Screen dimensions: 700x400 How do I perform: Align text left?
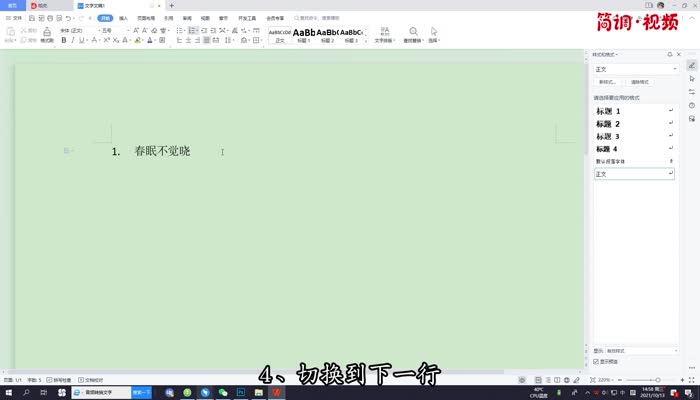coord(179,40)
